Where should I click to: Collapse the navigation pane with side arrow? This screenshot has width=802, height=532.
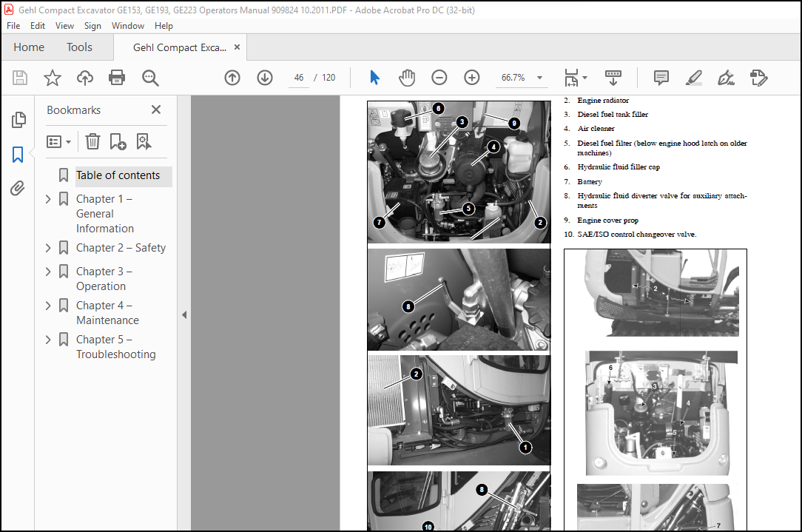(184, 315)
